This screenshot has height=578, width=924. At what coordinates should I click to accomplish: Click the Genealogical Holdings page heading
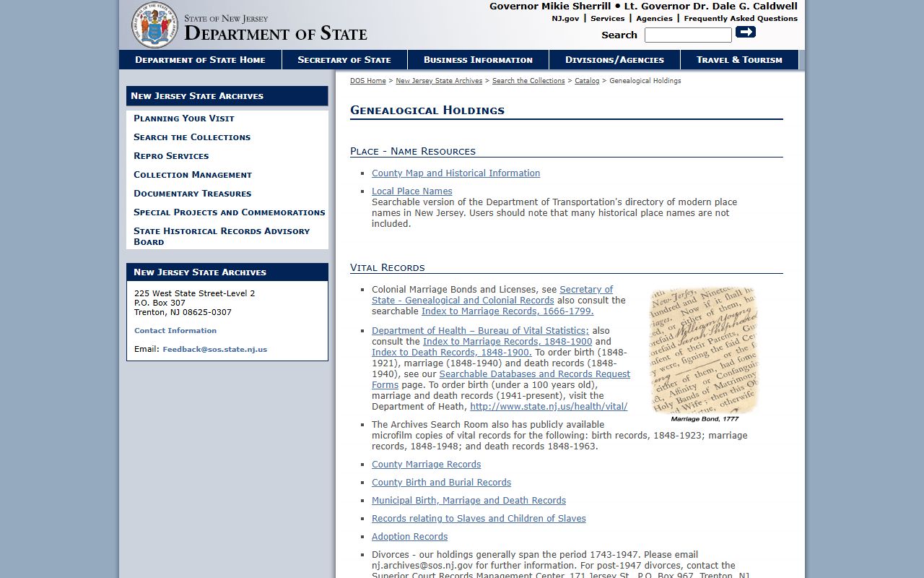click(427, 111)
